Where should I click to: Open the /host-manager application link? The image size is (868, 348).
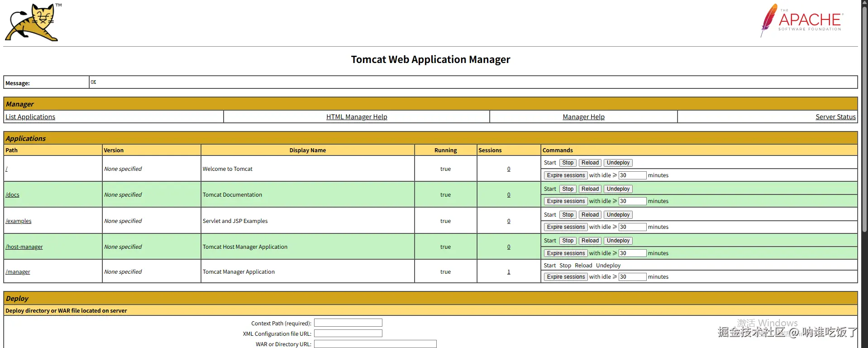[24, 247]
